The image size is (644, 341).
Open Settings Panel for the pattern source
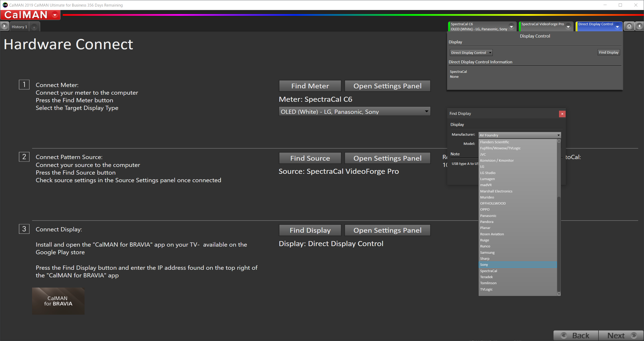(387, 158)
